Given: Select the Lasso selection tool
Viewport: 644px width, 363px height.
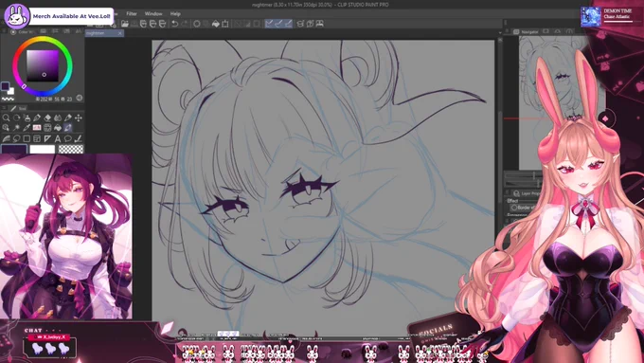Looking at the screenshot, I should (16, 138).
